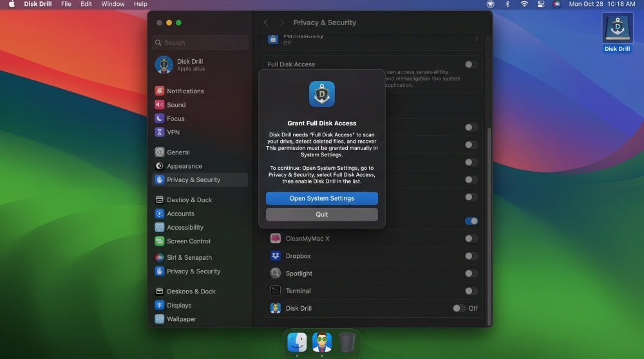The image size is (644, 359).
Task: Click the Wi-Fi status icon
Action: [524, 4]
